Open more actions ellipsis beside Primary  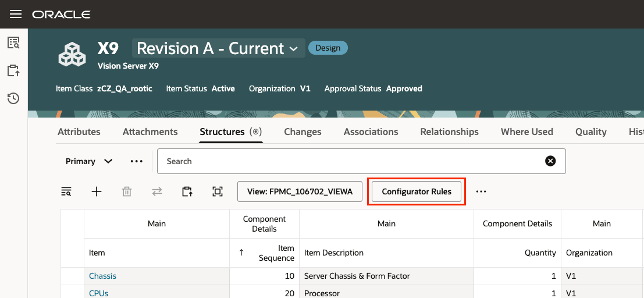[136, 162]
